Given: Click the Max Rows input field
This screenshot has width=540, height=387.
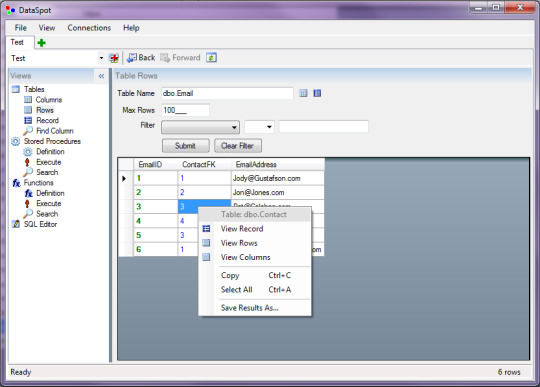Looking at the screenshot, I should coord(185,110).
